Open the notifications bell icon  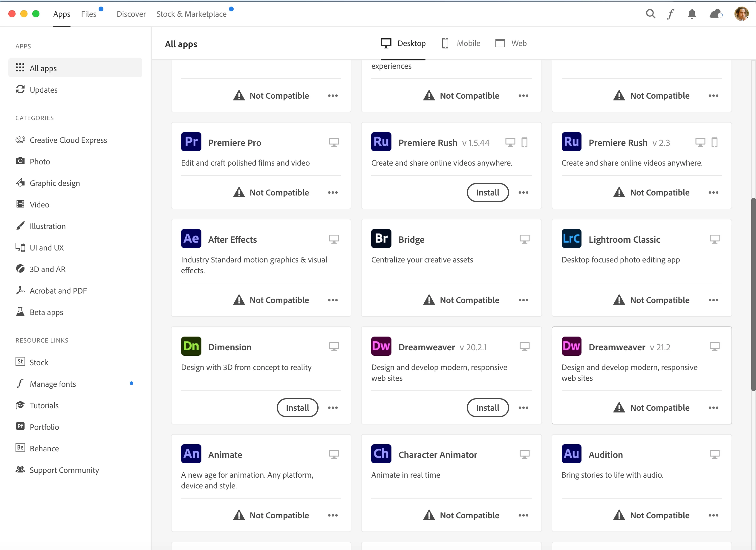pos(692,14)
